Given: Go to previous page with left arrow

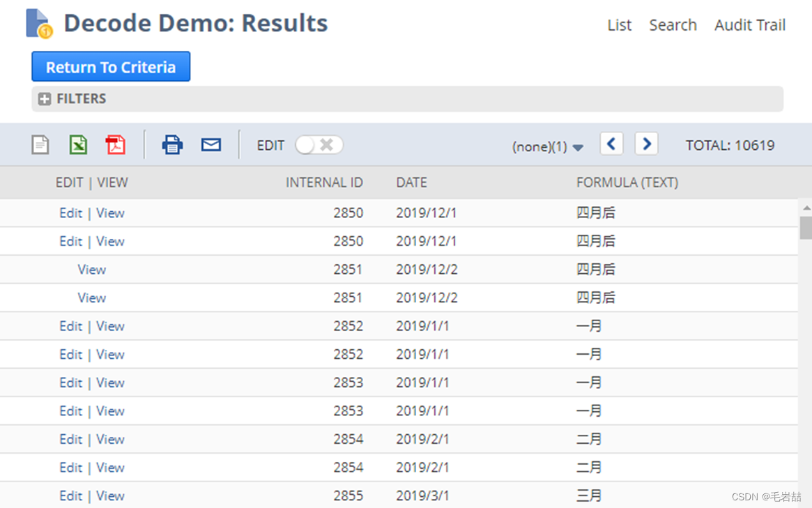Looking at the screenshot, I should point(611,144).
